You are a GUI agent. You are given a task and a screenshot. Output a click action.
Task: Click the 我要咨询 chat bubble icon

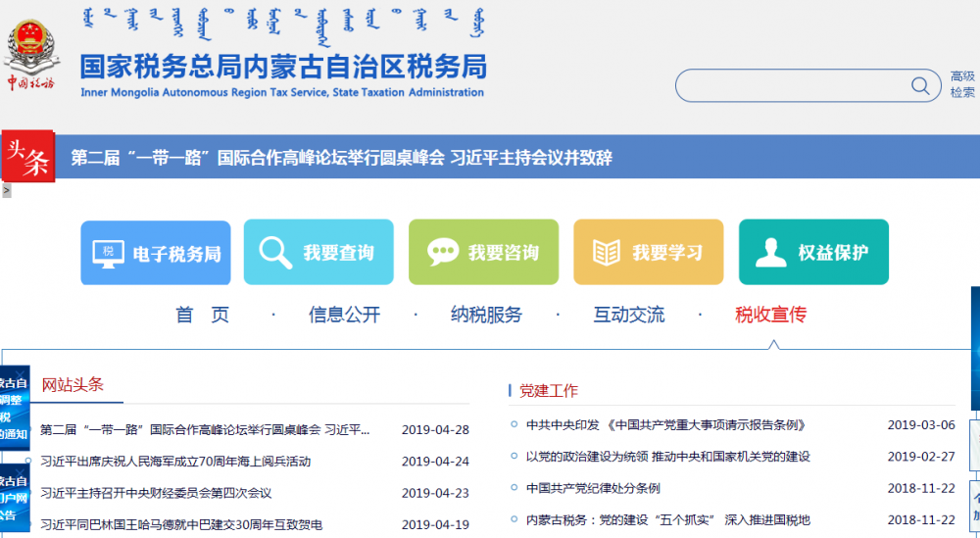(442, 253)
